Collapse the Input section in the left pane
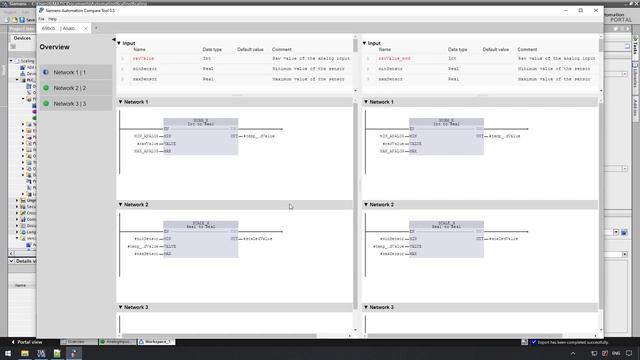Screen dimensions: 640x360 [x=119, y=43]
